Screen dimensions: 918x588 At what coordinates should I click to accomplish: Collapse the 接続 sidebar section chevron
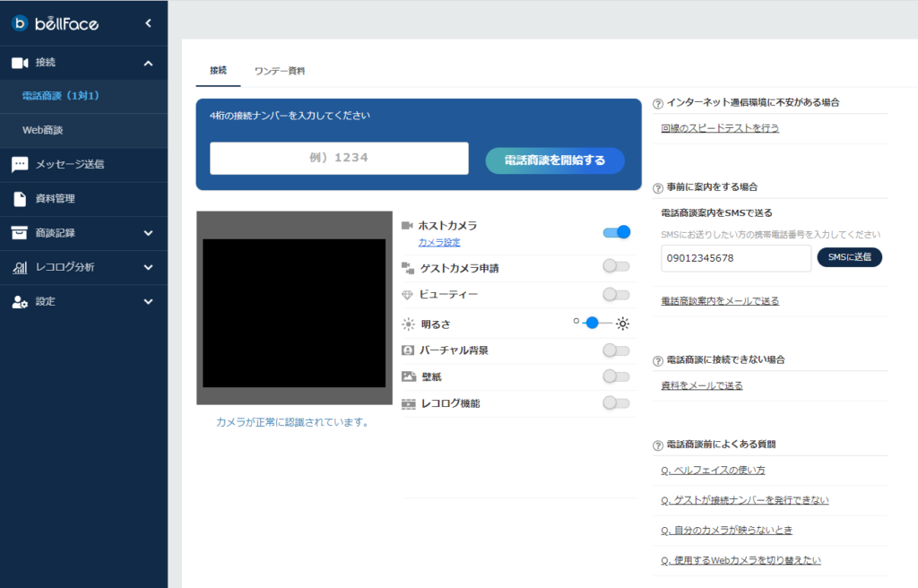(x=148, y=63)
